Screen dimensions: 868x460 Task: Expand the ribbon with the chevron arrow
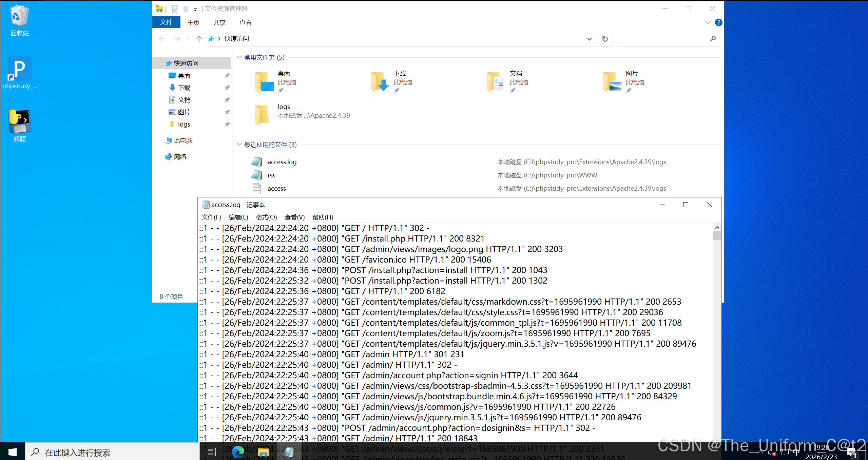tap(707, 22)
